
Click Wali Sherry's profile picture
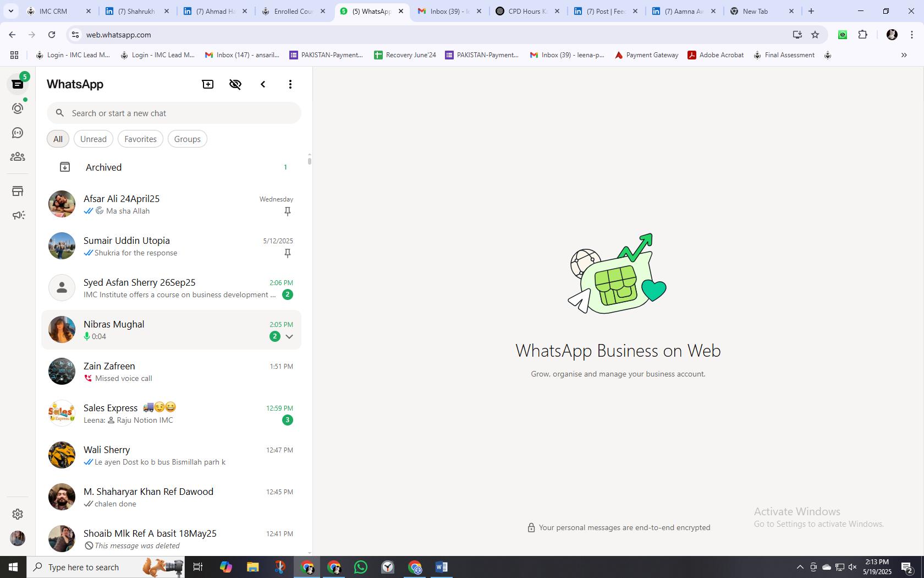(x=62, y=455)
